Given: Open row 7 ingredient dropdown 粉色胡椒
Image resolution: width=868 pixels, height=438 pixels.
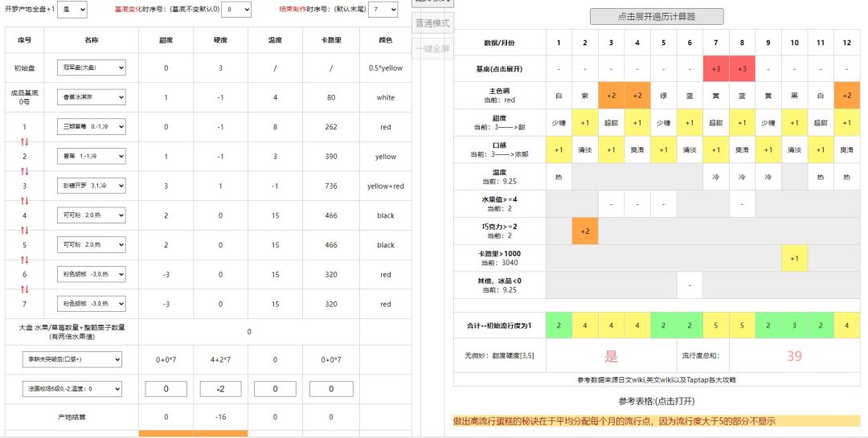Looking at the screenshot, I should pos(92,304).
